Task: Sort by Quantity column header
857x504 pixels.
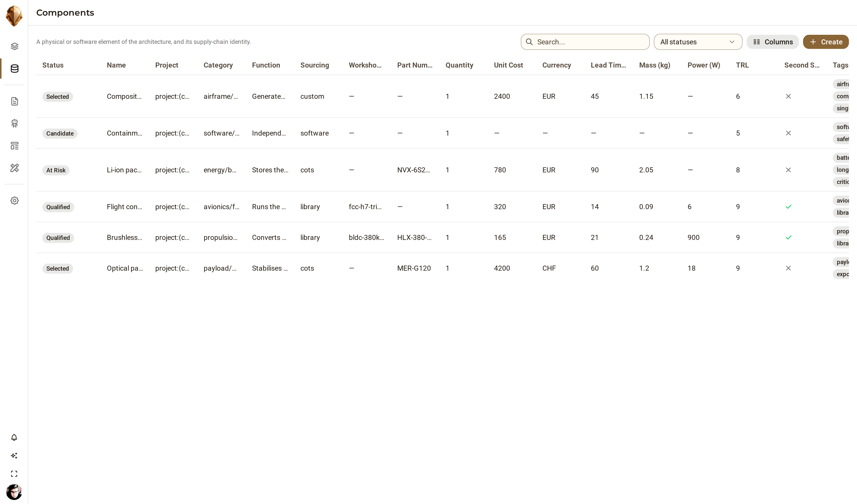Action: point(459,65)
